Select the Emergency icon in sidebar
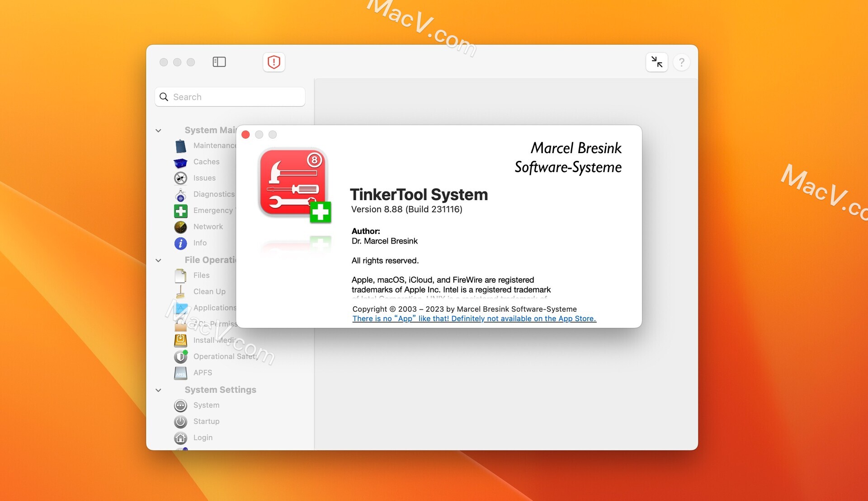 [181, 209]
